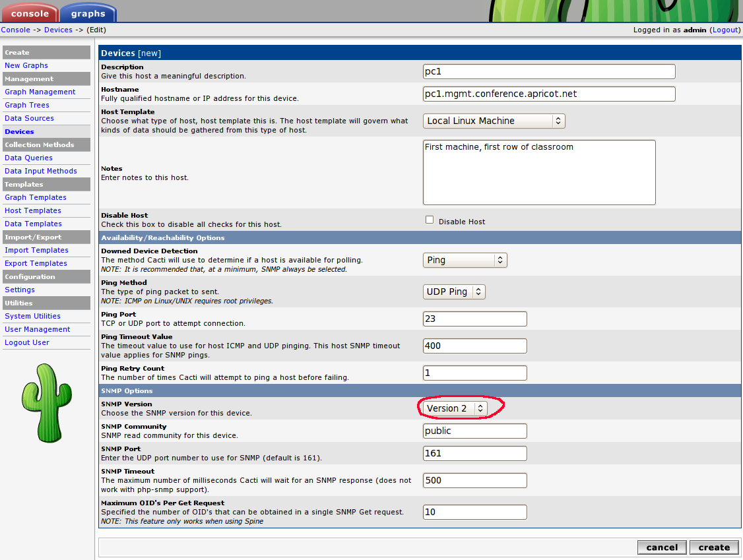Click the Devices breadcrumb link
The width and height of the screenshot is (743, 560).
(x=58, y=30)
